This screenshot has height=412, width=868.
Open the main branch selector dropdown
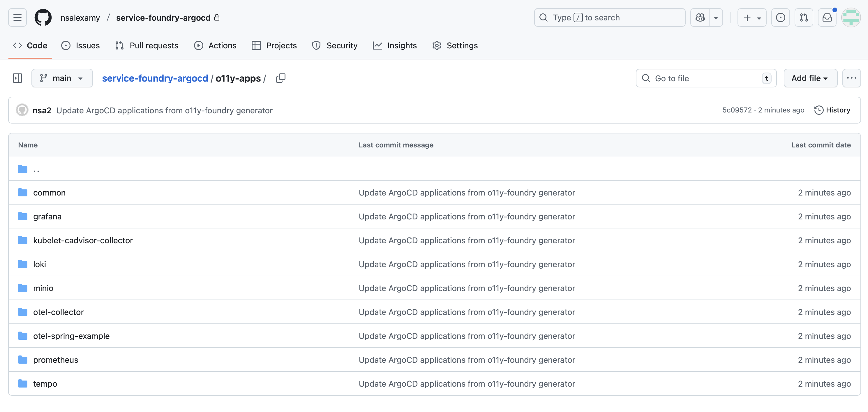62,78
